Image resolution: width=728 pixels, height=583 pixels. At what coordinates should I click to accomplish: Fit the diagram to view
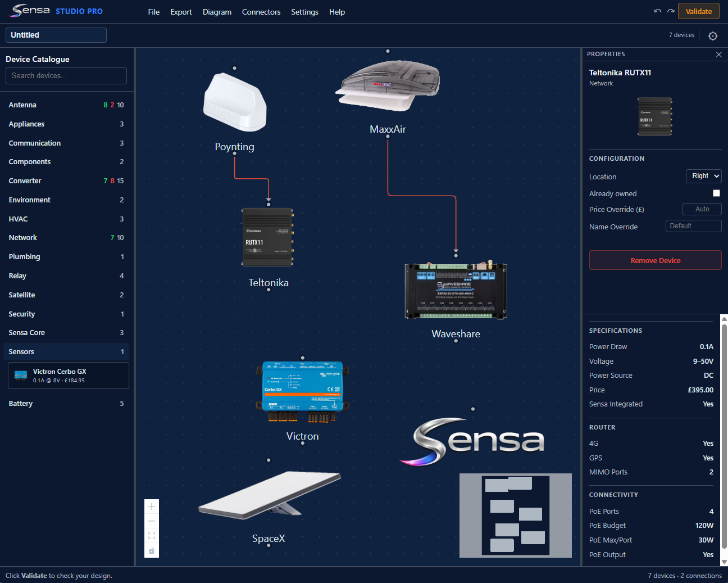point(152,536)
